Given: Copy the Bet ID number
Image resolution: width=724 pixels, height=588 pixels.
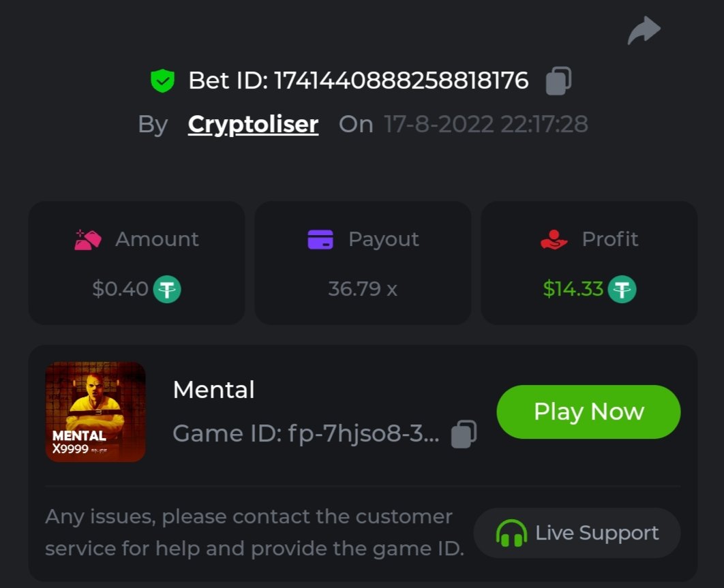Looking at the screenshot, I should 558,81.
